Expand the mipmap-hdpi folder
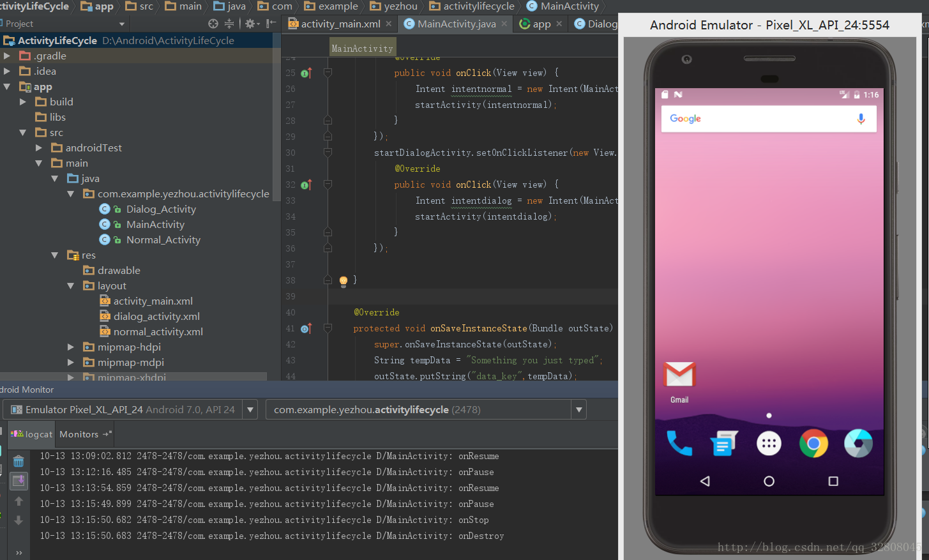Image resolution: width=929 pixels, height=560 pixels. (x=71, y=347)
